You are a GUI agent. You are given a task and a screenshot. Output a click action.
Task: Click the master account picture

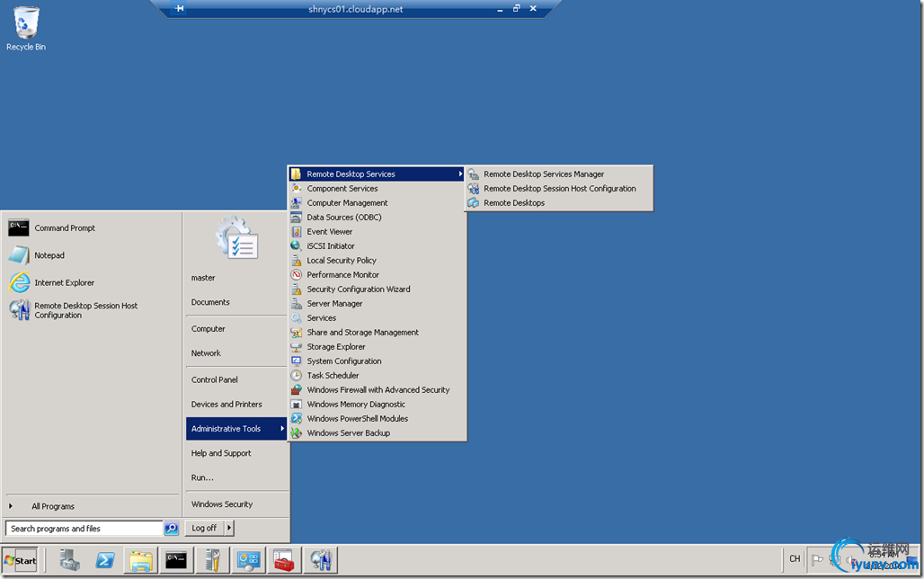pyautogui.click(x=237, y=237)
